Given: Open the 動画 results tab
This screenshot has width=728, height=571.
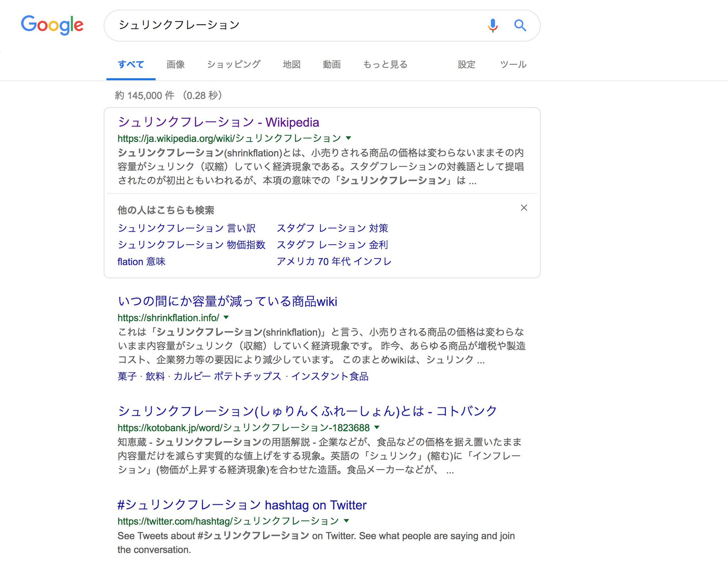Looking at the screenshot, I should pyautogui.click(x=332, y=64).
